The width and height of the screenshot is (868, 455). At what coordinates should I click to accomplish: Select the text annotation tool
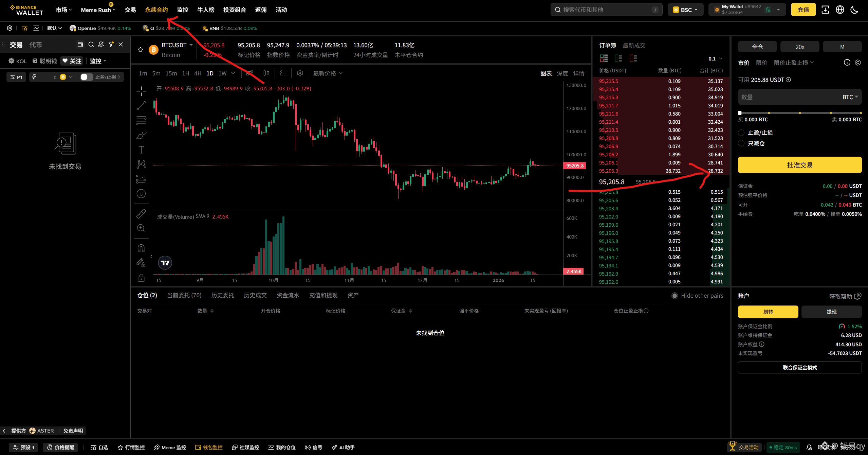click(141, 150)
